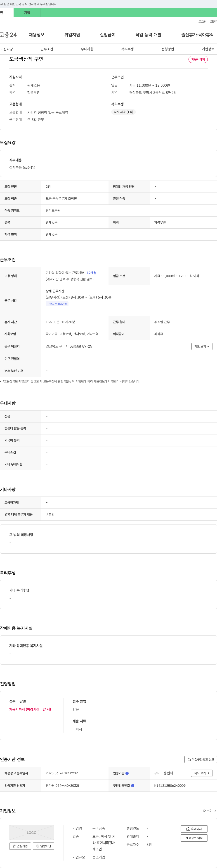Image resolution: width=217 pixels, height=868 pixels.
Task: Select the 도금·금속분무기 조작원 job type value
Action: tap(61, 198)
